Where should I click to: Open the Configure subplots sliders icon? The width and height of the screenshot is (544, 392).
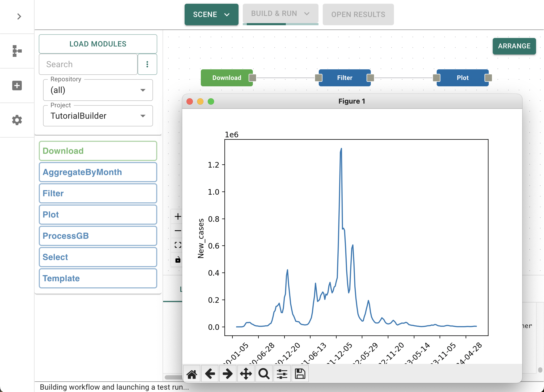click(x=282, y=374)
